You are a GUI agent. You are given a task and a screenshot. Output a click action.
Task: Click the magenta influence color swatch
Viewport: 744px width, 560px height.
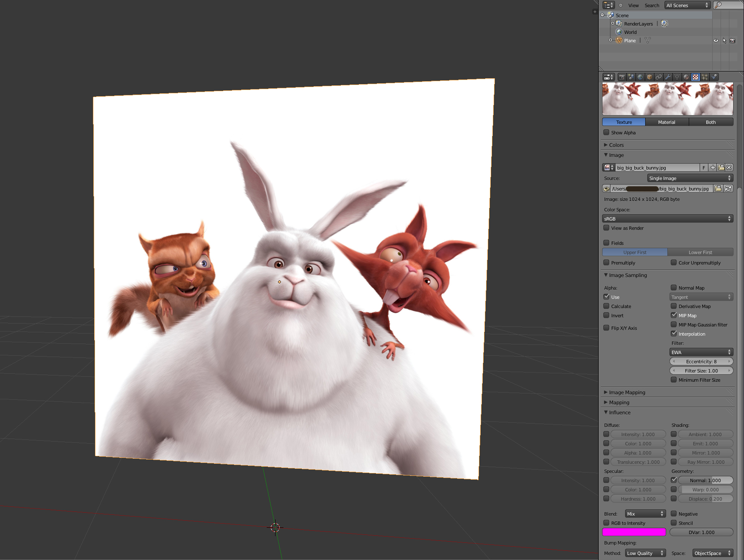pyautogui.click(x=634, y=532)
